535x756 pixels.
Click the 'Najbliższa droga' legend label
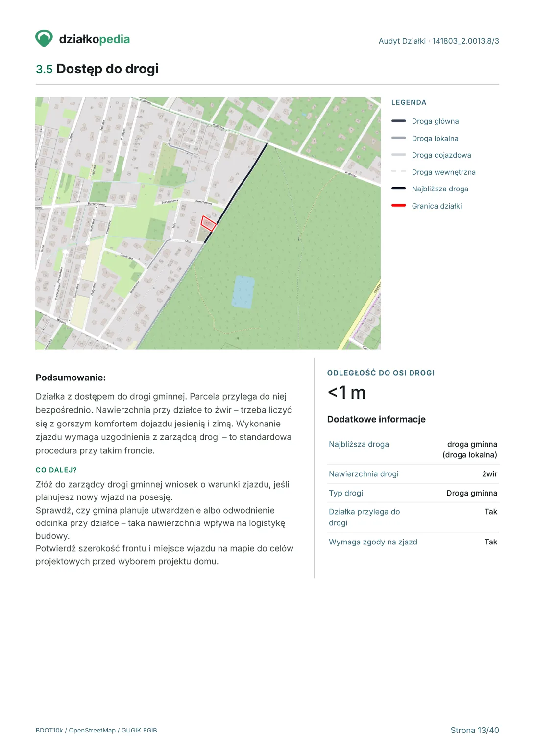pyautogui.click(x=440, y=189)
